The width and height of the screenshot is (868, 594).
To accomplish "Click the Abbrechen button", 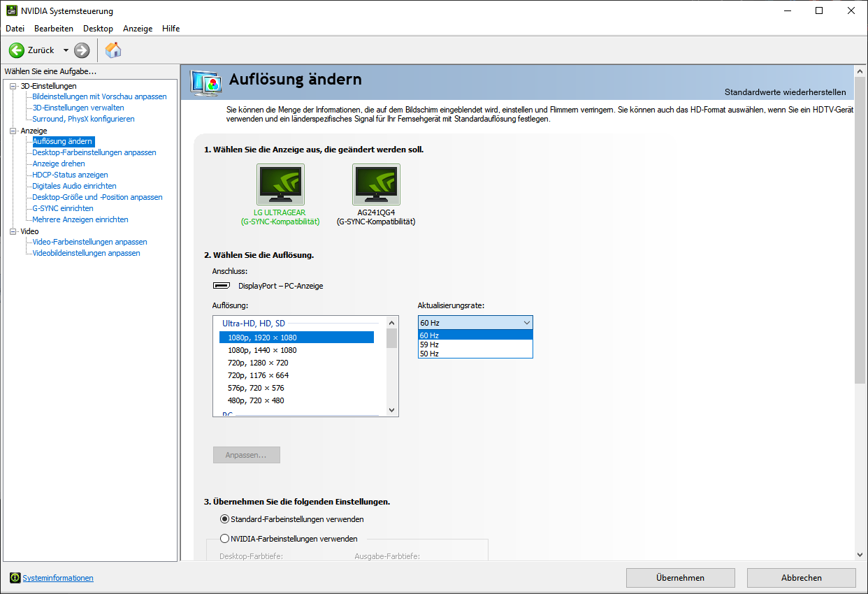I will (801, 578).
